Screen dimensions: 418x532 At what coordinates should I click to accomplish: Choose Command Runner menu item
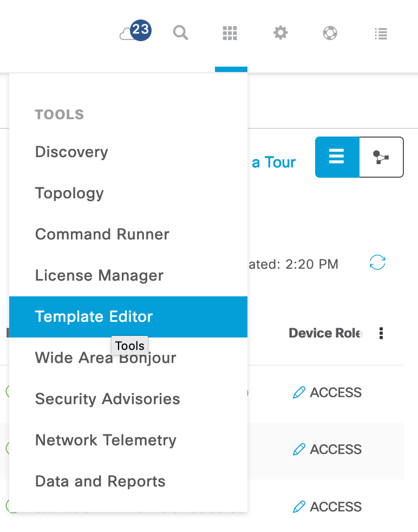128,234
